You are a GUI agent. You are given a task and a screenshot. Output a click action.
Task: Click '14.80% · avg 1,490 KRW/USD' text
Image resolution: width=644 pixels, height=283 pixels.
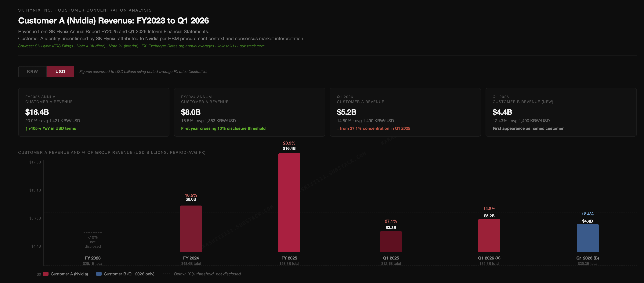click(365, 121)
